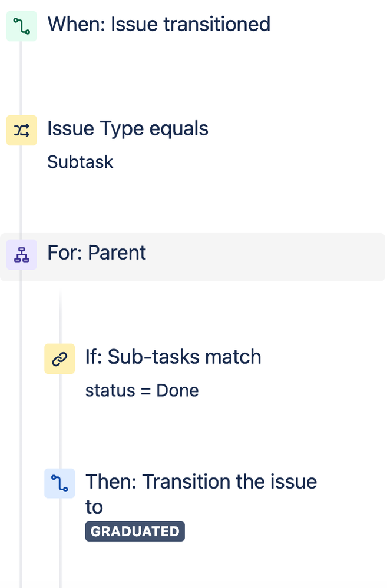Click the Then: Transition the issue to label
This screenshot has width=387, height=588.
(x=201, y=494)
